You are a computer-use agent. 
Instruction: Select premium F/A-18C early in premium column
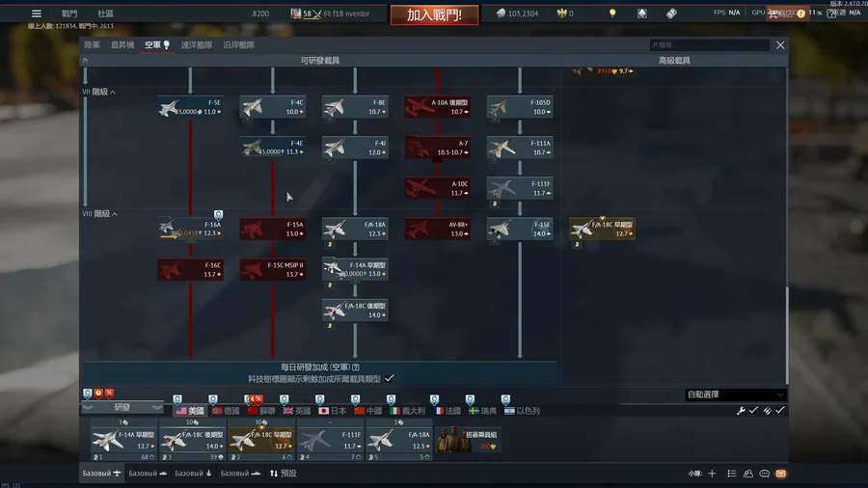pyautogui.click(x=602, y=229)
